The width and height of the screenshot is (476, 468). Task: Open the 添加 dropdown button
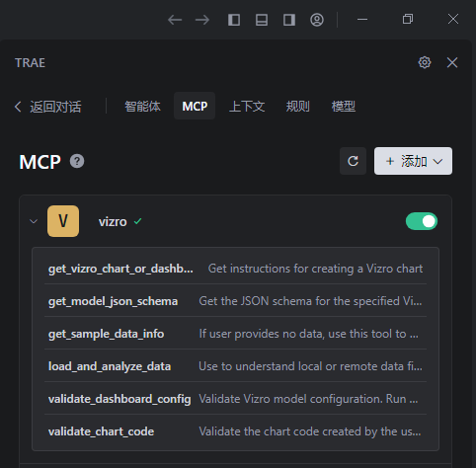pos(413,161)
